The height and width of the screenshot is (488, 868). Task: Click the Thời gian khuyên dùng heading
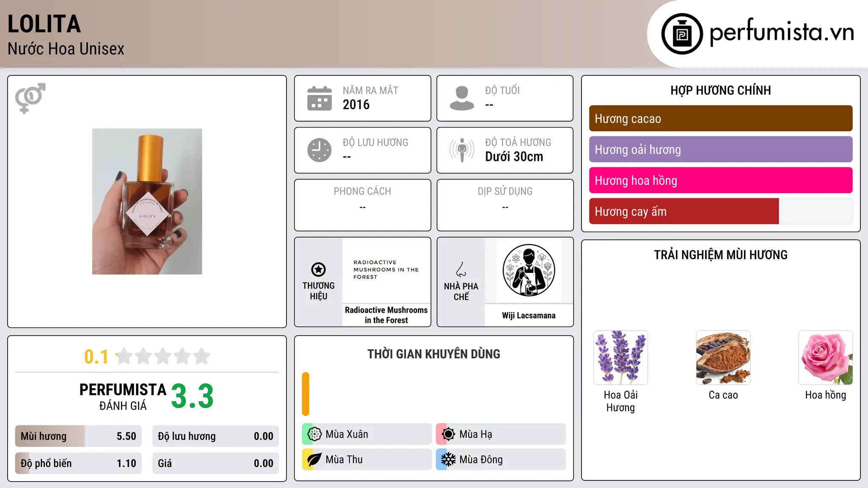point(434,354)
